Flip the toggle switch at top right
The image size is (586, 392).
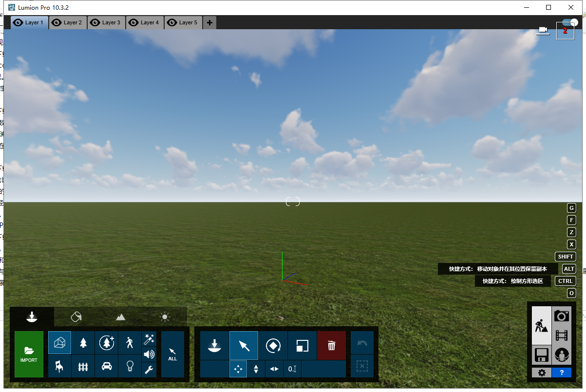pos(569,22)
